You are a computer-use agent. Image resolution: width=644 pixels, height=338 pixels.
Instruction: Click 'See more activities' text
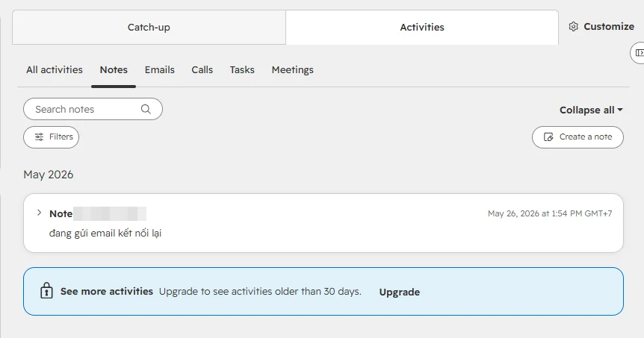pos(107,292)
